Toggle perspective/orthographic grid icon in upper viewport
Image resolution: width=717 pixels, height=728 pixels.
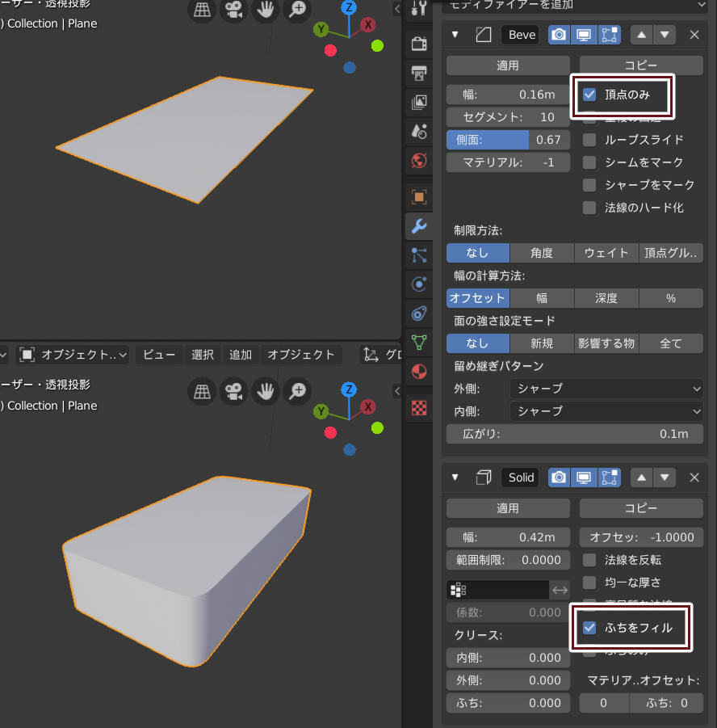(202, 9)
